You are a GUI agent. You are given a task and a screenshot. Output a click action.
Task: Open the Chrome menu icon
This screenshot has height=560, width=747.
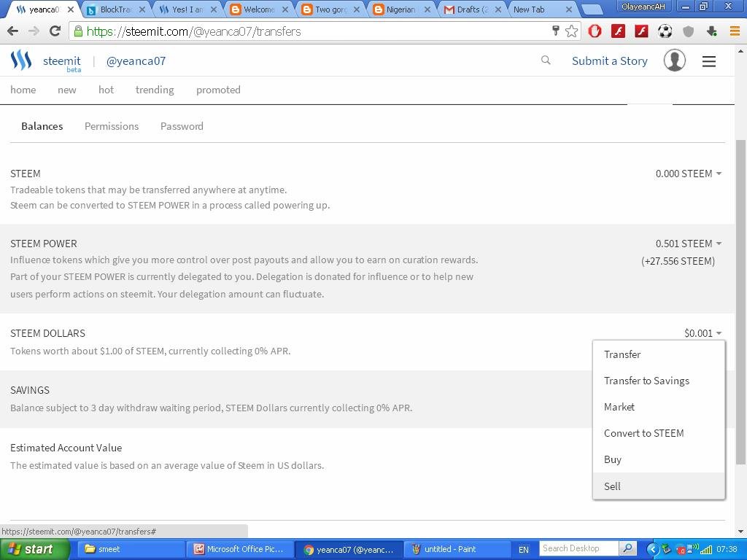(x=735, y=31)
